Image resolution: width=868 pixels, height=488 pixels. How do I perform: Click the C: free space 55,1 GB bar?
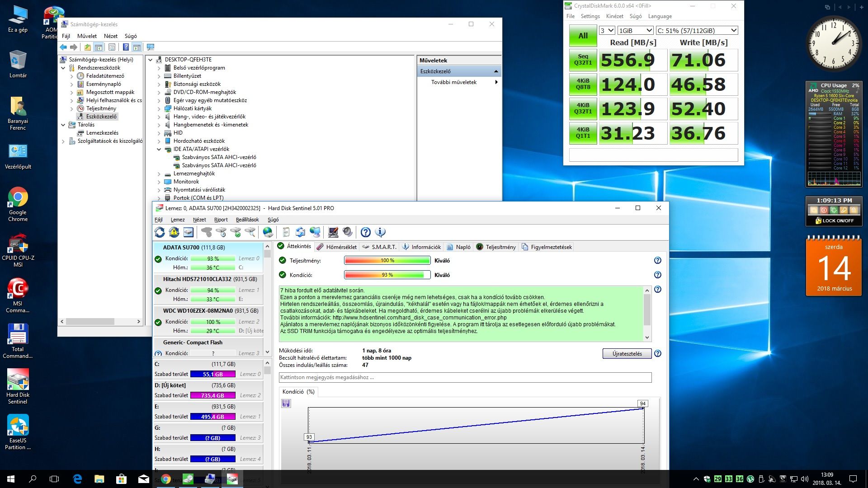(213, 374)
